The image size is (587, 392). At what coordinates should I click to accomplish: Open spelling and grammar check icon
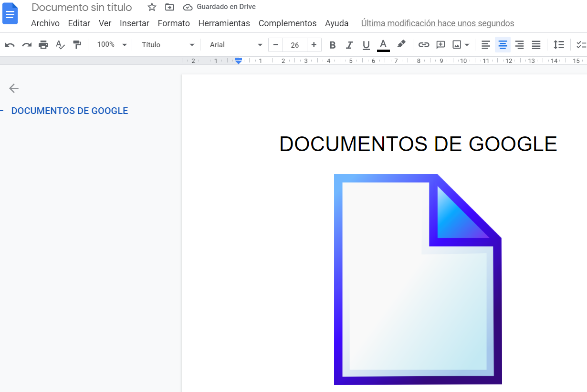(60, 44)
